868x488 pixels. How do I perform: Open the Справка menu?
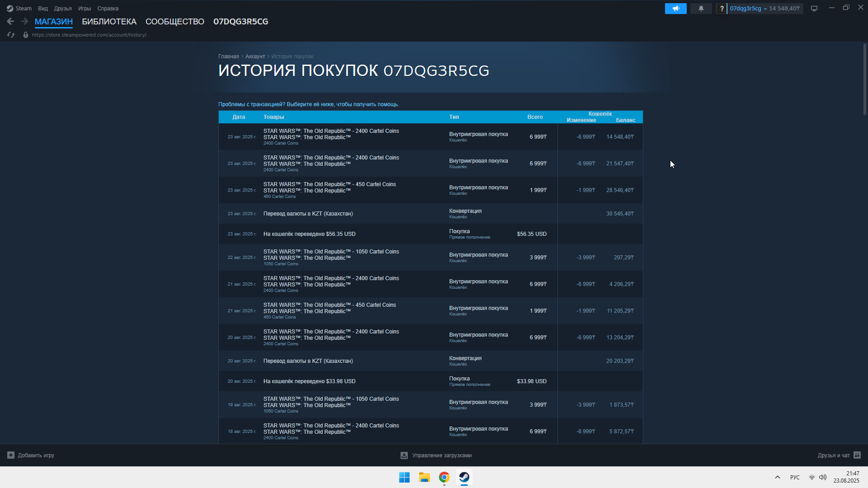click(x=108, y=9)
